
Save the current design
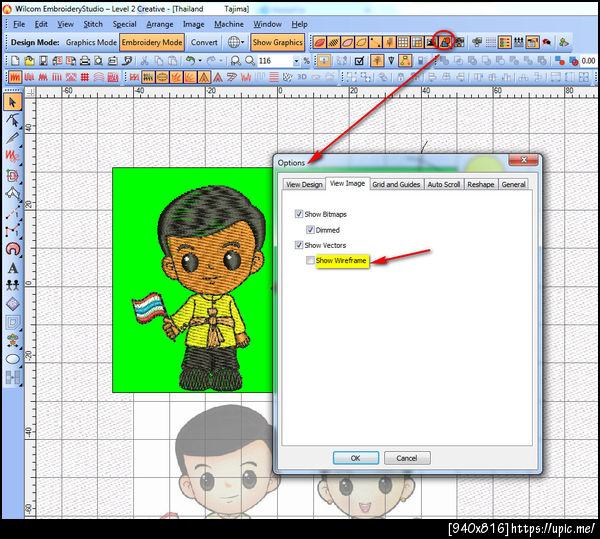tap(43, 60)
